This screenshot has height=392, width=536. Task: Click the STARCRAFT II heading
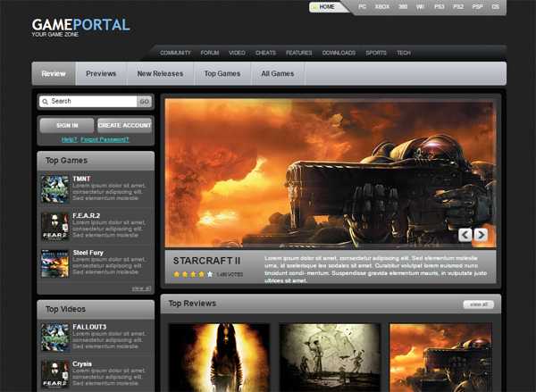[206, 261]
